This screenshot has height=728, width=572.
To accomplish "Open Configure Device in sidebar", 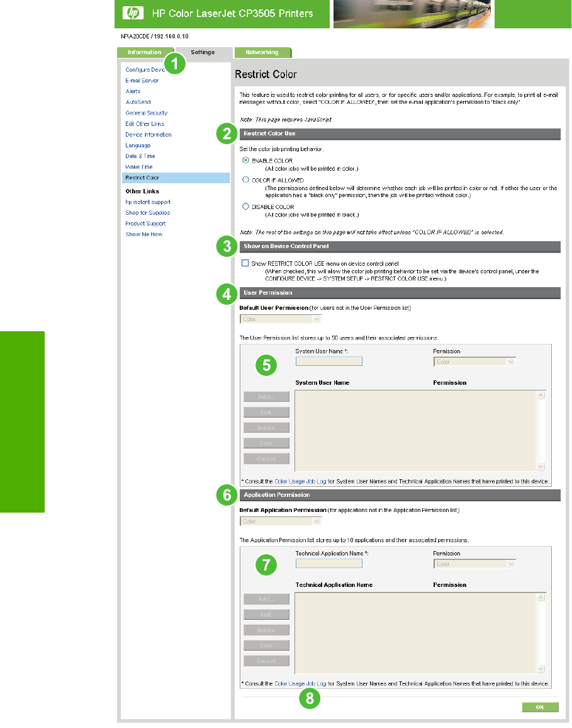I will pos(145,70).
